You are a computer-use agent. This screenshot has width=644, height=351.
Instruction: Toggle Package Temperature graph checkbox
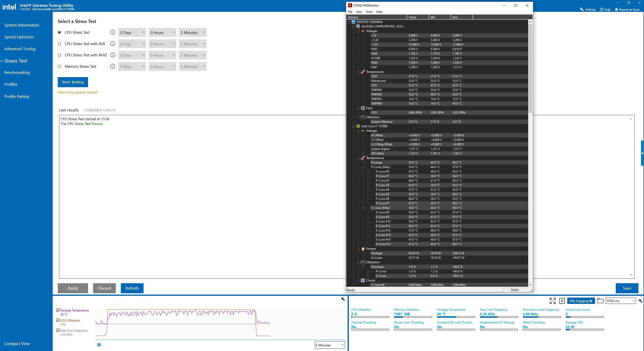pyautogui.click(x=58, y=310)
